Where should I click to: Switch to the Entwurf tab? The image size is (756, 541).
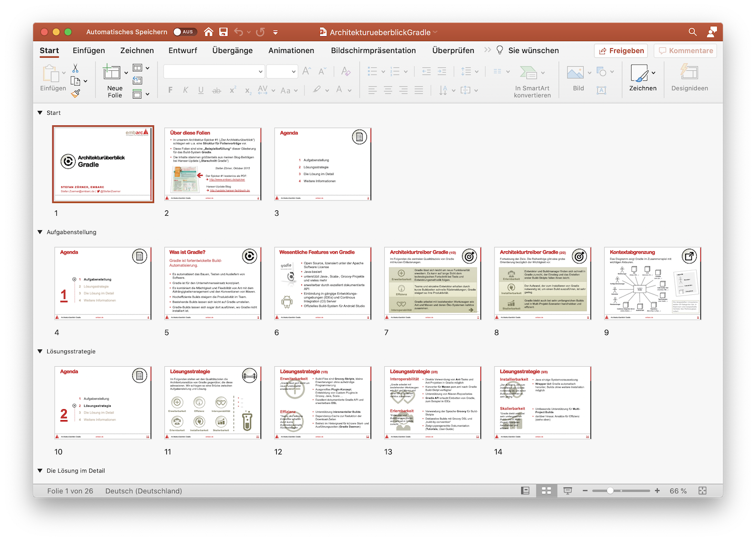(183, 50)
